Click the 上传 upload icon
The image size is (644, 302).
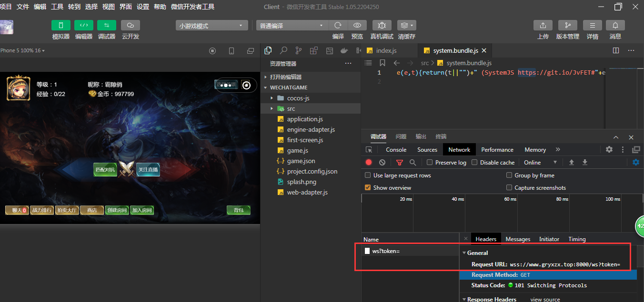pyautogui.click(x=543, y=26)
